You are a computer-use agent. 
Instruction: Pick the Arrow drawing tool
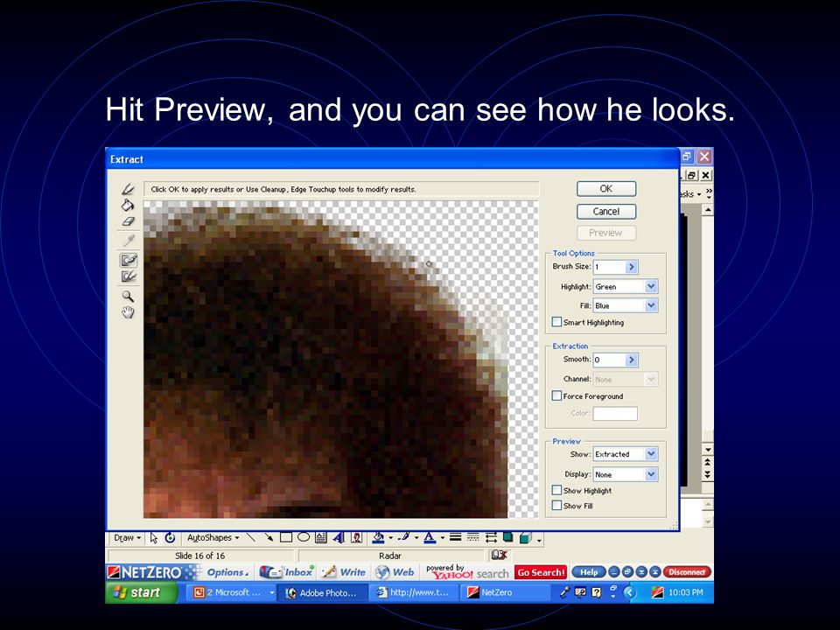pyautogui.click(x=269, y=537)
